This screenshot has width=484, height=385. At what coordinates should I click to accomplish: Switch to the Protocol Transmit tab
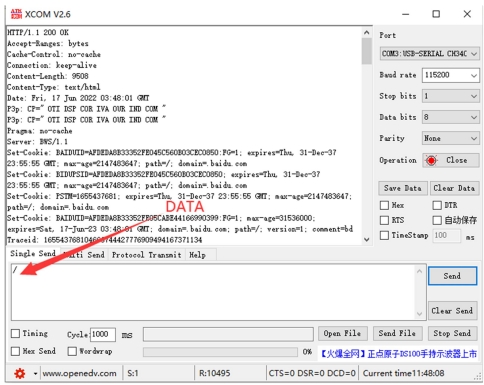146,255
